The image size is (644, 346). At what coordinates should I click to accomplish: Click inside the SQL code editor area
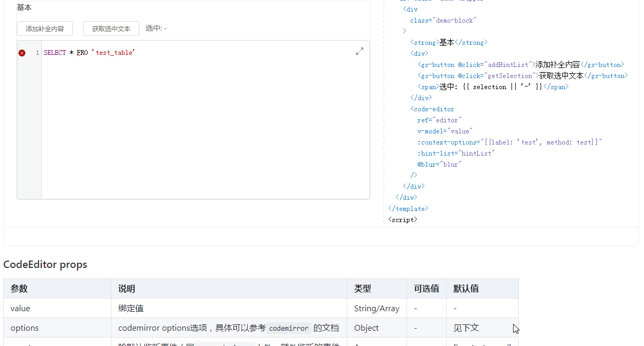click(x=205, y=120)
